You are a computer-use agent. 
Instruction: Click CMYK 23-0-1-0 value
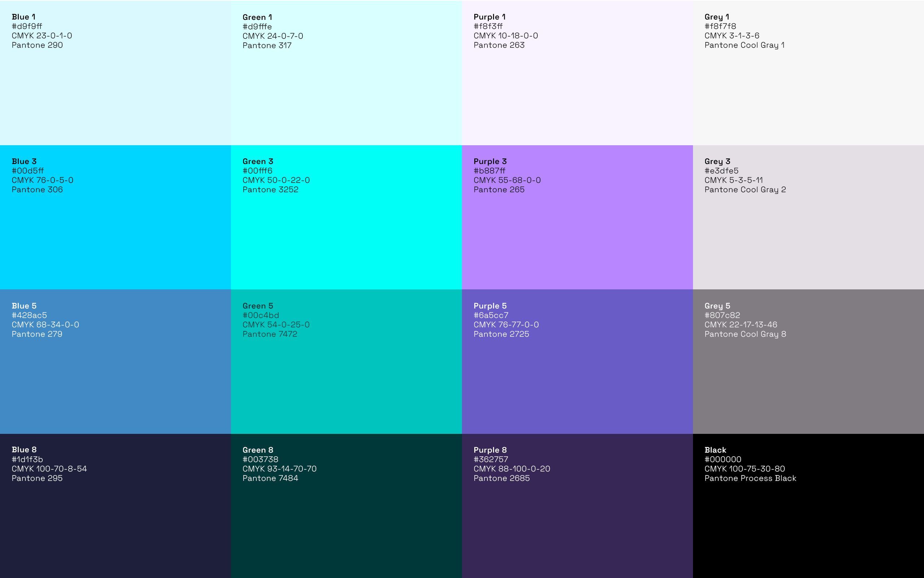coord(42,35)
